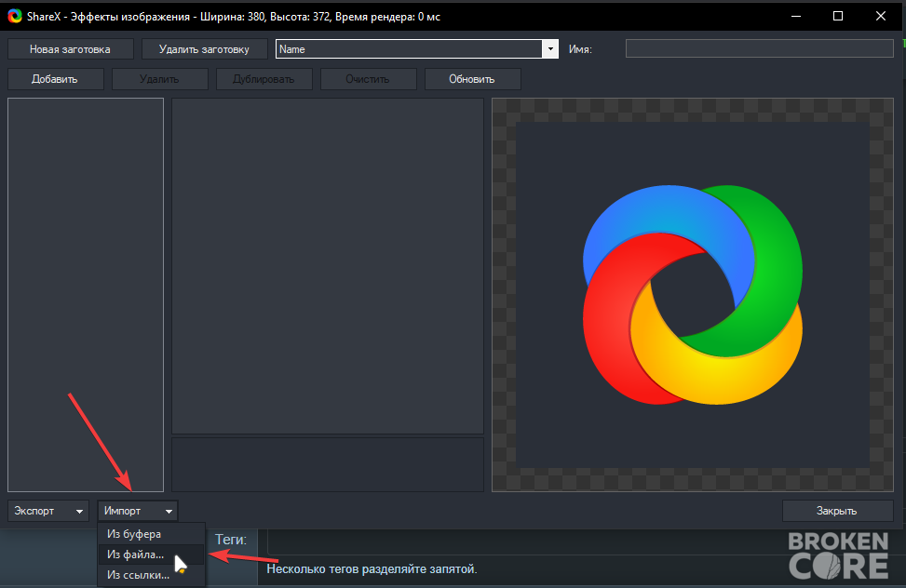The height and width of the screenshot is (588, 906).
Task: Minimize the ShareX effects window
Action: tap(796, 16)
